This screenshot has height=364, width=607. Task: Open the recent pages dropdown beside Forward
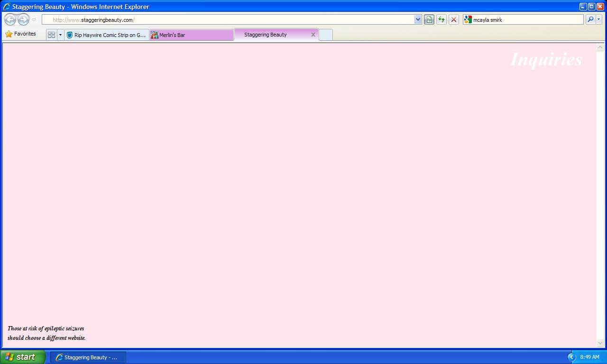[x=34, y=20]
